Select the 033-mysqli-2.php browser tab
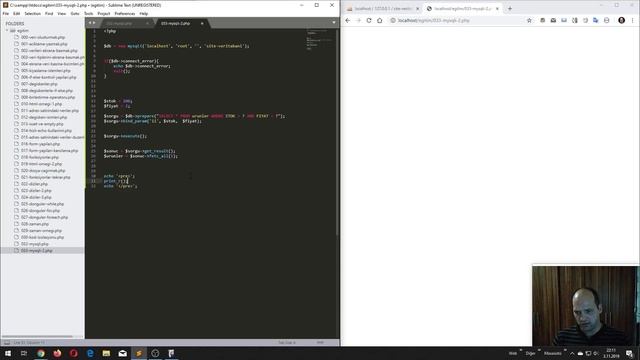 (462, 9)
